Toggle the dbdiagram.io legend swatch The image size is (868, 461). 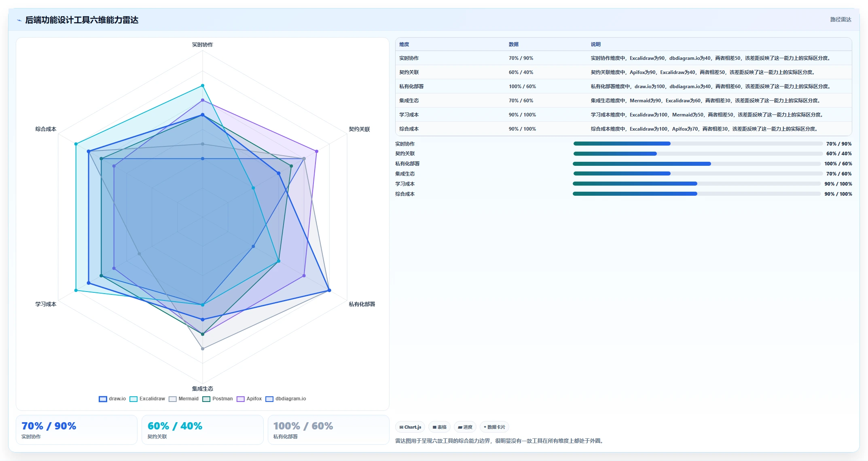coord(269,399)
